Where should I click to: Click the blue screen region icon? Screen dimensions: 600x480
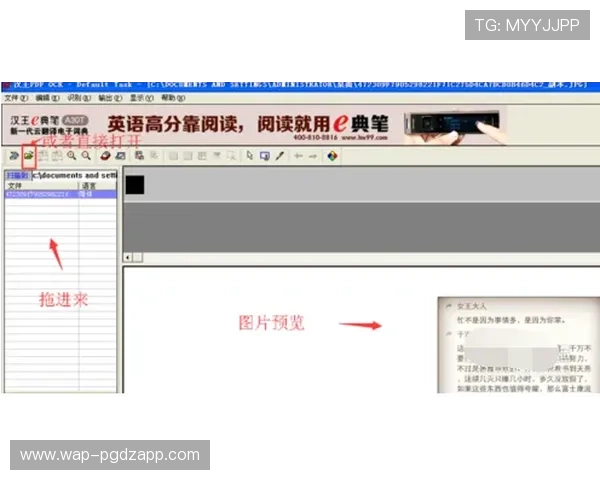click(264, 156)
